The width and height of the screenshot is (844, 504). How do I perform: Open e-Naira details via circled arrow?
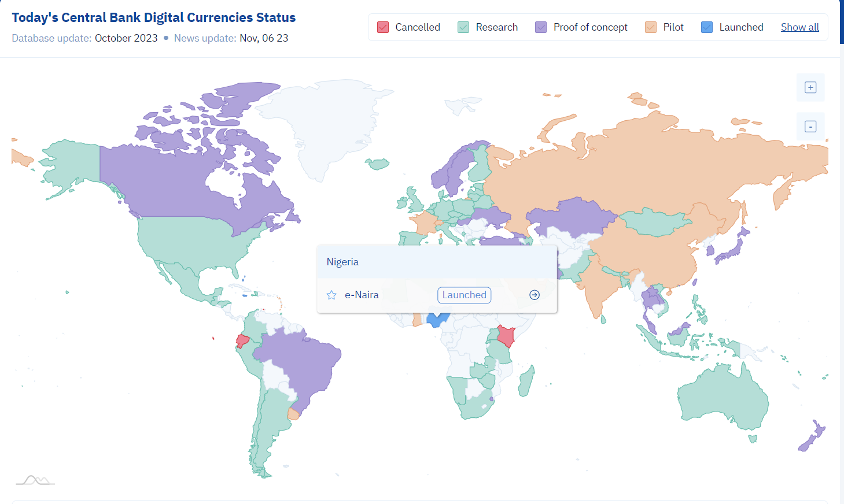[535, 295]
